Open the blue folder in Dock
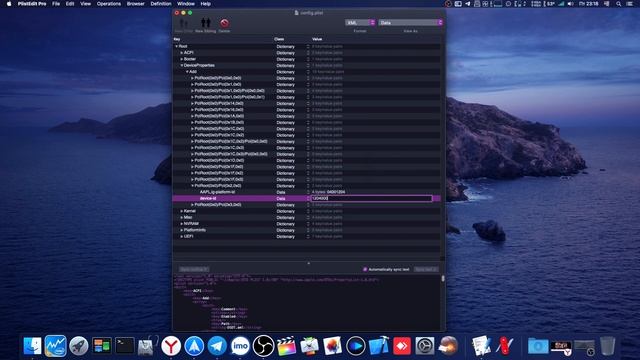The width and height of the screenshot is (640, 360). (x=538, y=346)
